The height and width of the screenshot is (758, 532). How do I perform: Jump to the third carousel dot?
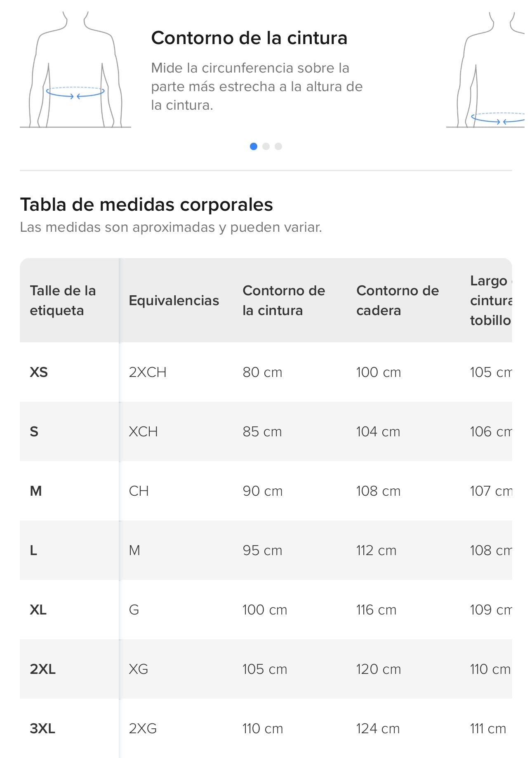pyautogui.click(x=278, y=146)
